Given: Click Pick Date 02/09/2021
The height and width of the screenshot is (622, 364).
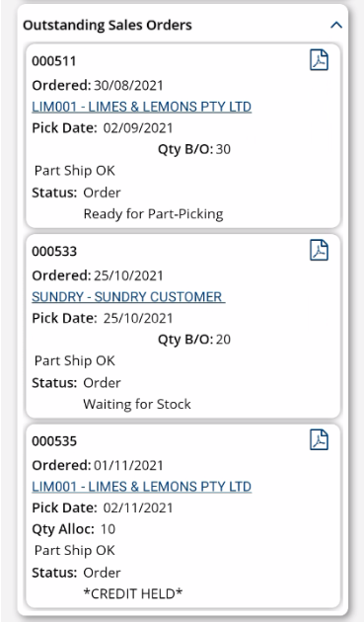Looking at the screenshot, I should pyautogui.click(x=138, y=128).
